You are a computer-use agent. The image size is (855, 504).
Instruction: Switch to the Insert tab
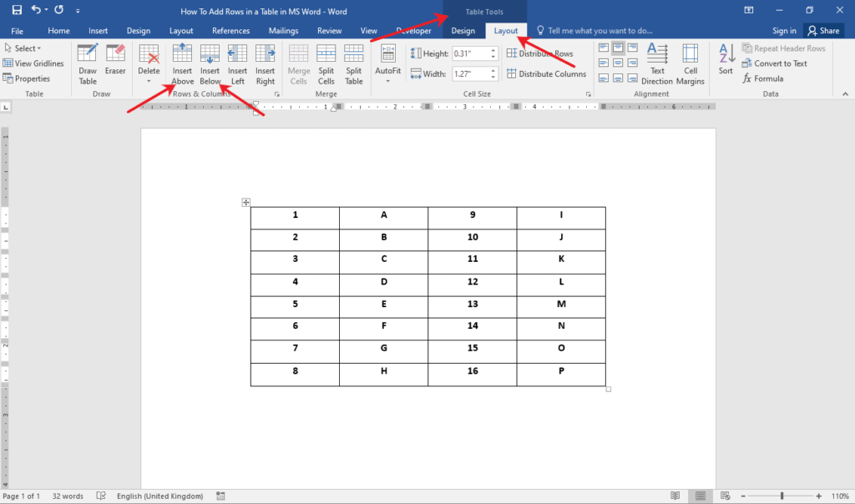point(99,31)
